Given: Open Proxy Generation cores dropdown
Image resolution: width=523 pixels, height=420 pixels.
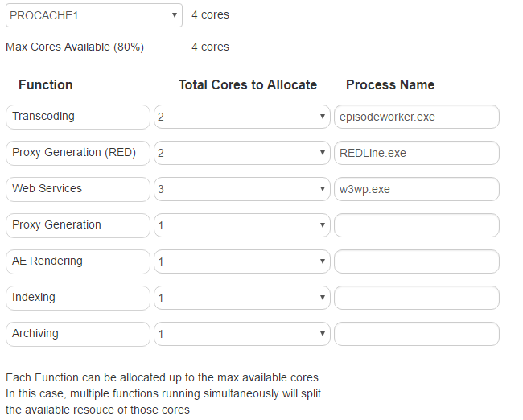Looking at the screenshot, I should coord(242,225).
